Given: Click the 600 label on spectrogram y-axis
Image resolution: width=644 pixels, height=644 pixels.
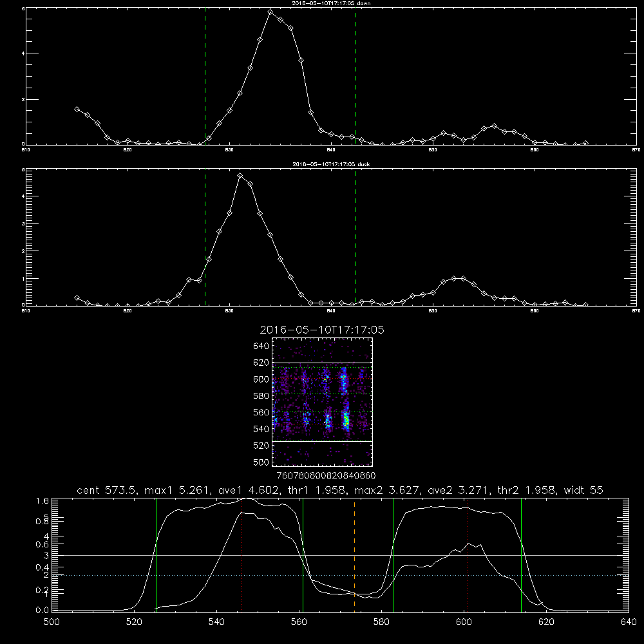Looking at the screenshot, I should click(261, 379).
